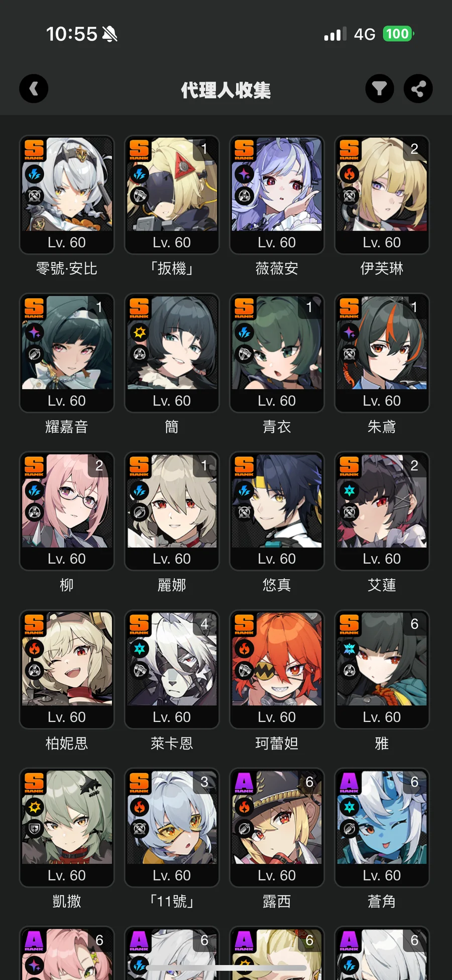This screenshot has width=452, height=980.
Task: Select 雅 agent card
Action: 382,669
